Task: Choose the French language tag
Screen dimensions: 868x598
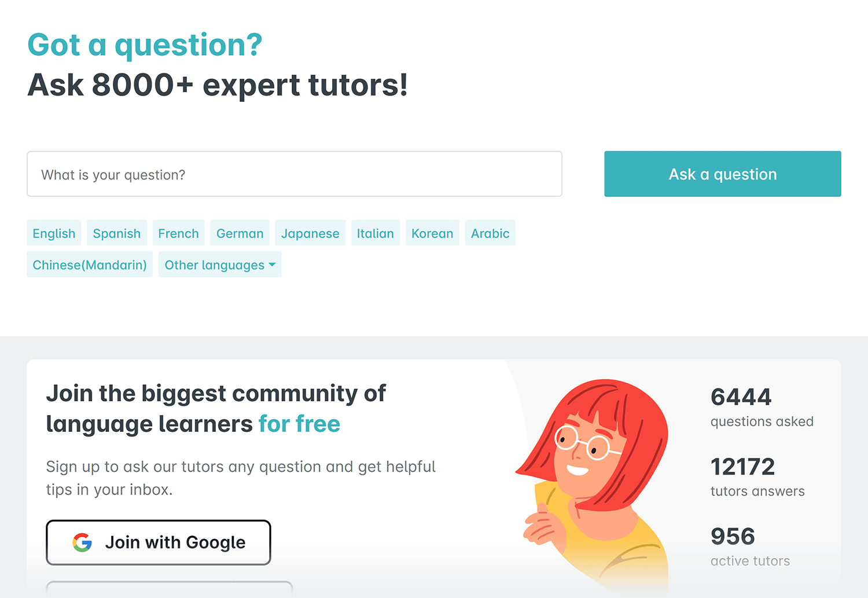Action: click(178, 233)
